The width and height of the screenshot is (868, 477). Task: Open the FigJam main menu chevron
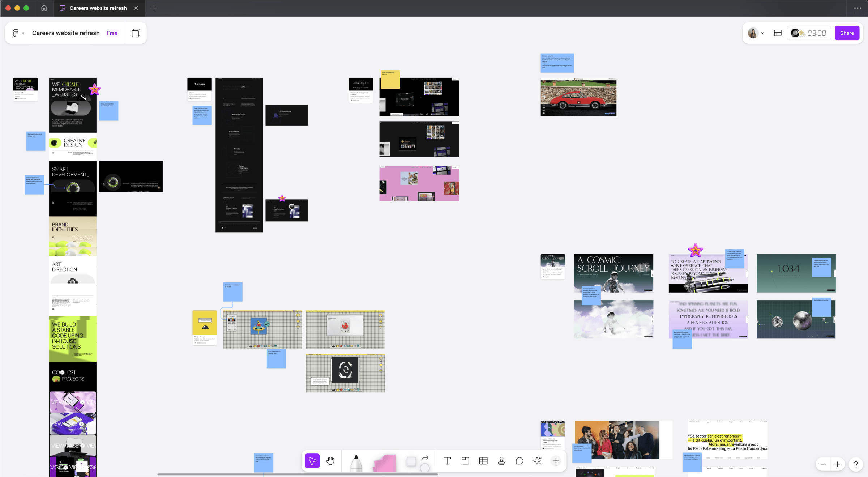click(23, 33)
